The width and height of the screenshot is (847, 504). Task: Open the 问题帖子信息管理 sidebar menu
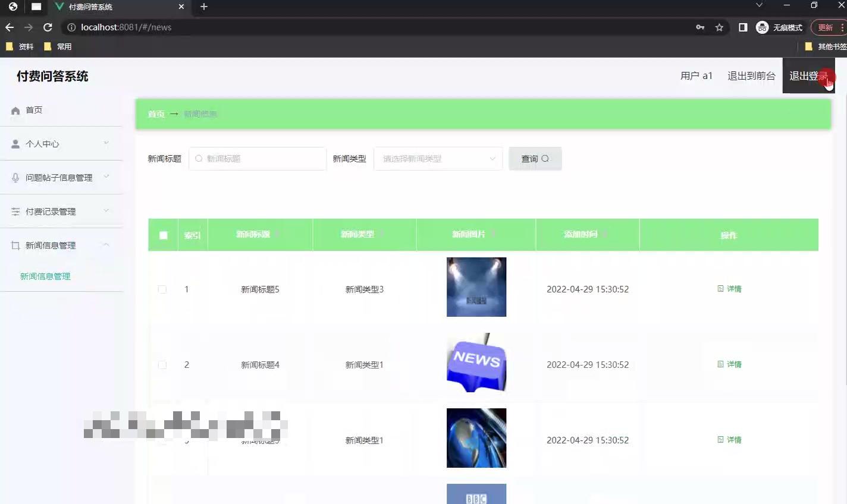tap(62, 178)
